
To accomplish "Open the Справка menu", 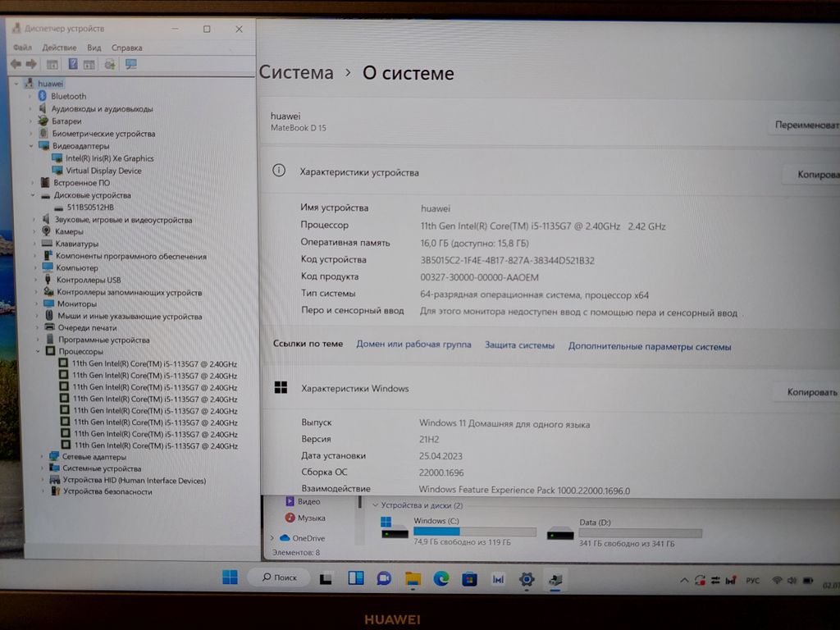I will pyautogui.click(x=127, y=48).
